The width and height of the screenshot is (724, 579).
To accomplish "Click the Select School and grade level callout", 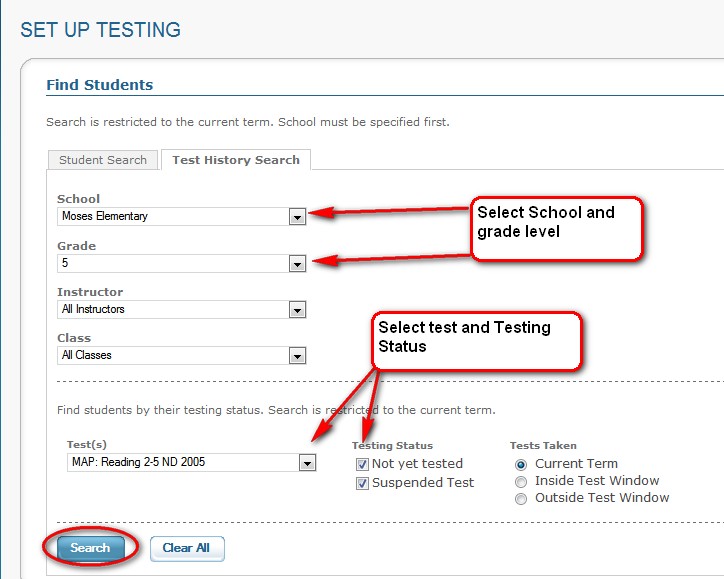I will click(555, 228).
